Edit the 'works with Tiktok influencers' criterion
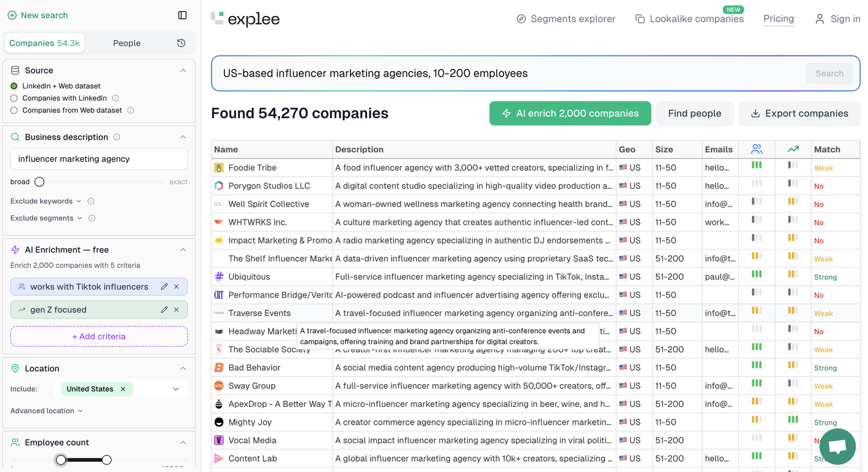The width and height of the screenshot is (868, 472). pos(164,287)
